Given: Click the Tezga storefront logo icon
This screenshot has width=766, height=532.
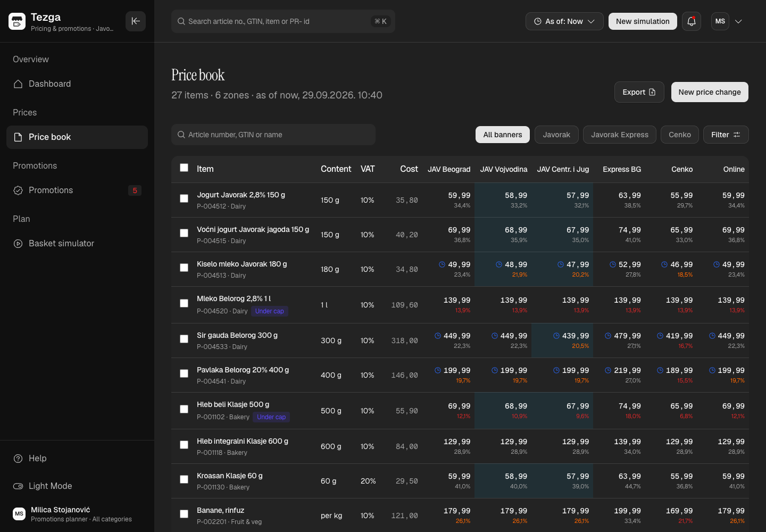Looking at the screenshot, I should click(x=17, y=21).
